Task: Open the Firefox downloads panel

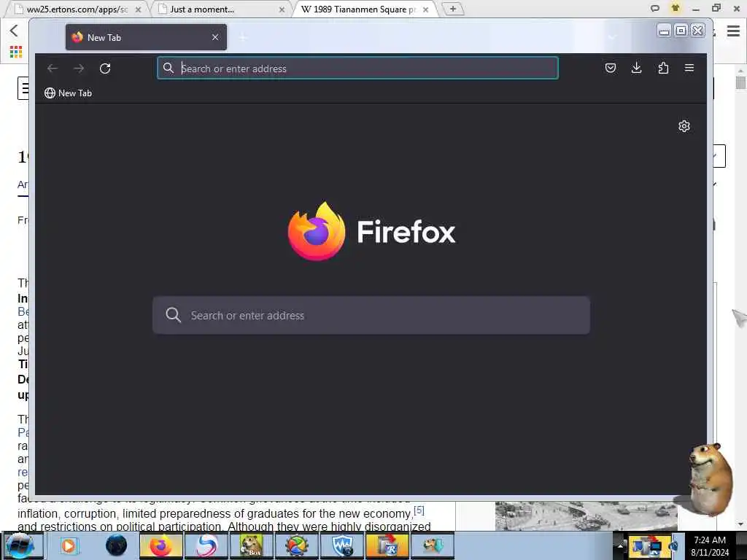Action: pyautogui.click(x=636, y=68)
